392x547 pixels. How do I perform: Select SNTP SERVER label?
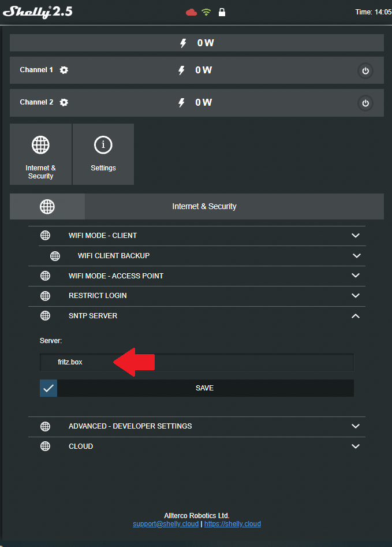93,316
